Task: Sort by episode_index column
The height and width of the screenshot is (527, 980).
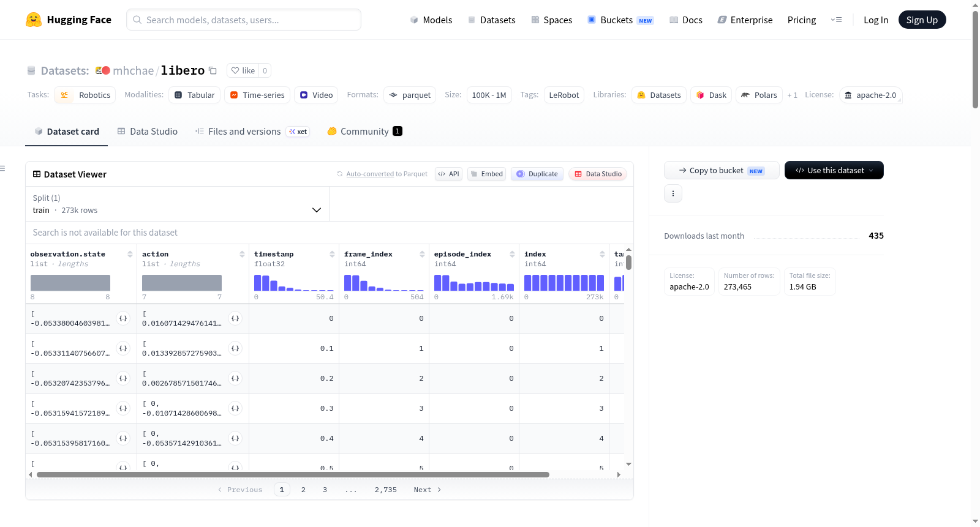Action: (x=512, y=254)
